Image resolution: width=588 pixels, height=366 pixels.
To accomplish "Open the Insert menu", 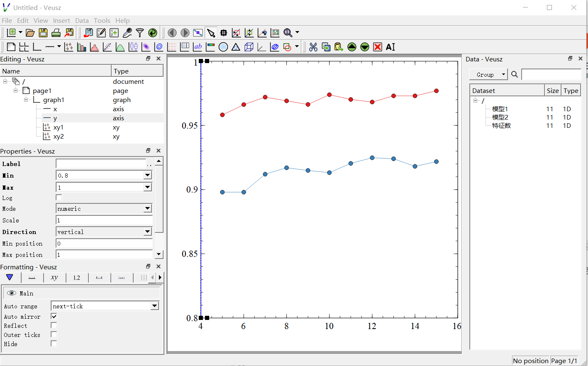I will tap(61, 20).
